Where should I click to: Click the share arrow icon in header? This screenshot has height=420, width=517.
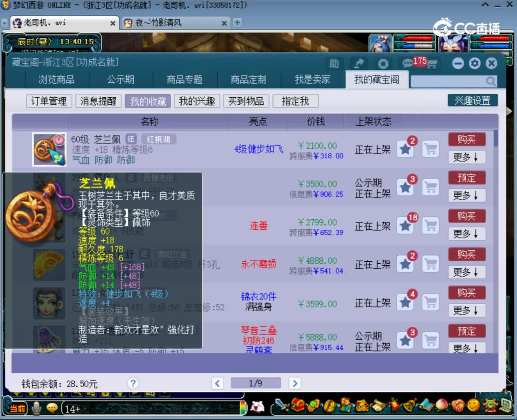coord(359,63)
